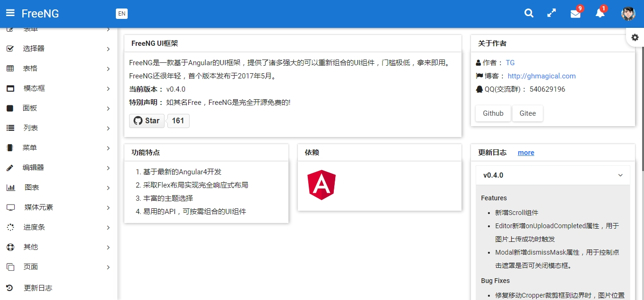The width and height of the screenshot is (644, 300).
Task: Select list item 丰富的主题选择
Action: (x=168, y=198)
